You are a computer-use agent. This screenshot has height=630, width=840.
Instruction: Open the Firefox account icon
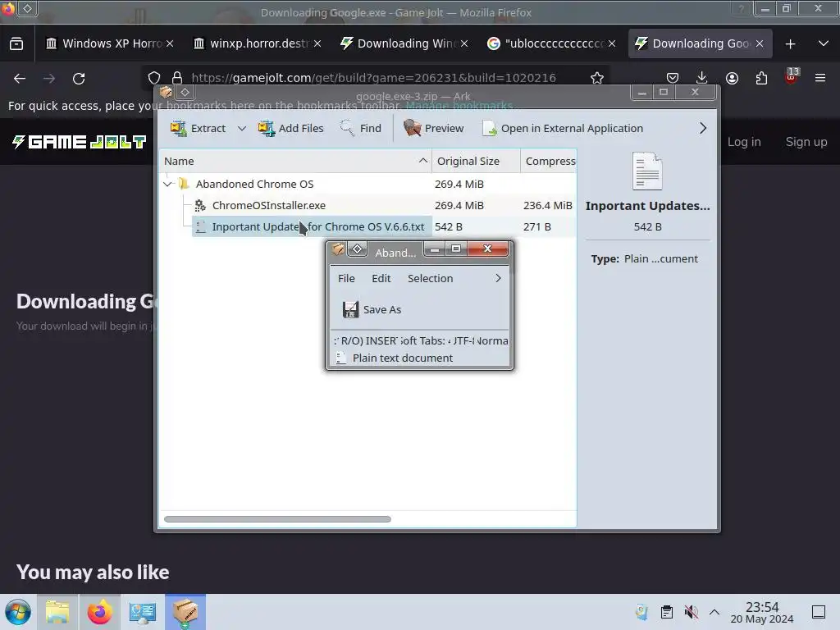(732, 78)
